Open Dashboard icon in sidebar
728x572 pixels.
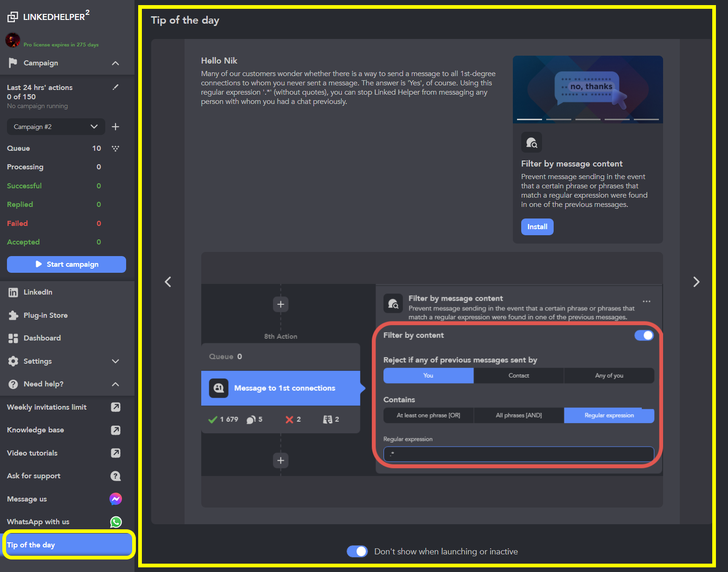(13, 338)
